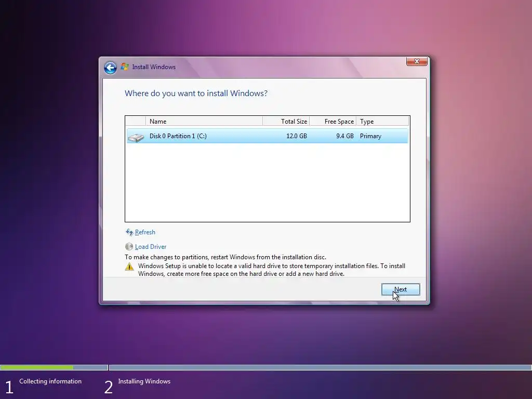This screenshot has height=399, width=532.
Task: Click the Refresh arrows icon
Action: 129,232
